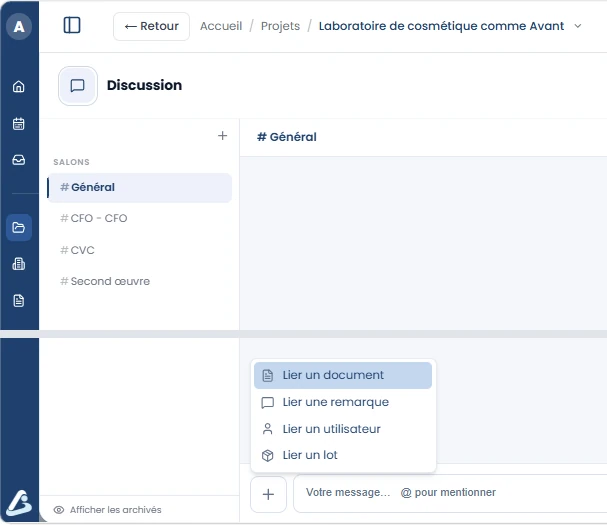The image size is (607, 525).
Task: Open the inbox tray icon in sidebar
Action: (x=19, y=160)
